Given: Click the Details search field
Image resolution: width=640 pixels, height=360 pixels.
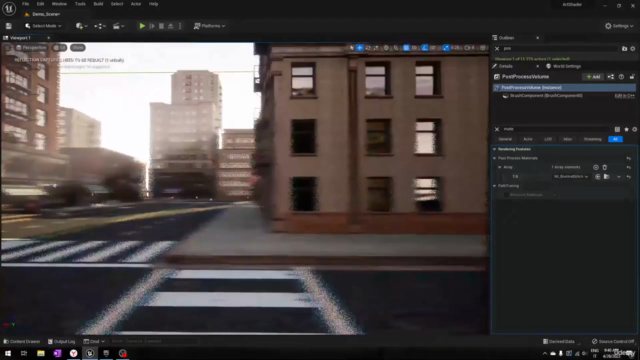Looking at the screenshot, I should 555,129.
